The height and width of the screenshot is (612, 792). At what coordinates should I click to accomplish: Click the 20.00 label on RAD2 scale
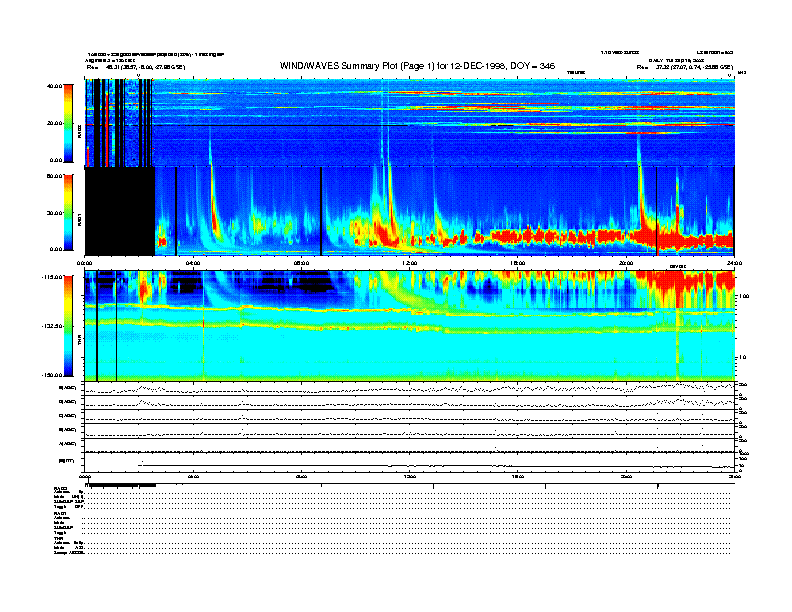pos(55,123)
